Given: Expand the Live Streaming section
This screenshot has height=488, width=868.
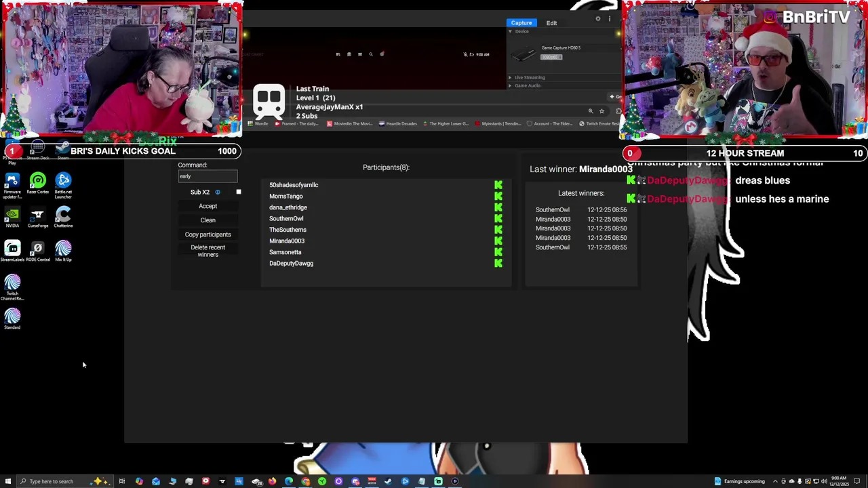Looking at the screenshot, I should [x=510, y=77].
